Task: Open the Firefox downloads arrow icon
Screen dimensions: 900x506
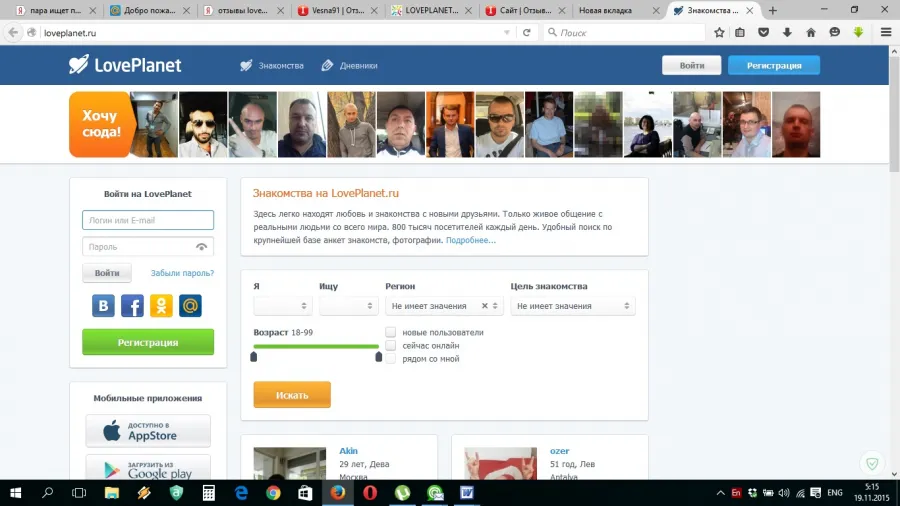Action: (787, 33)
